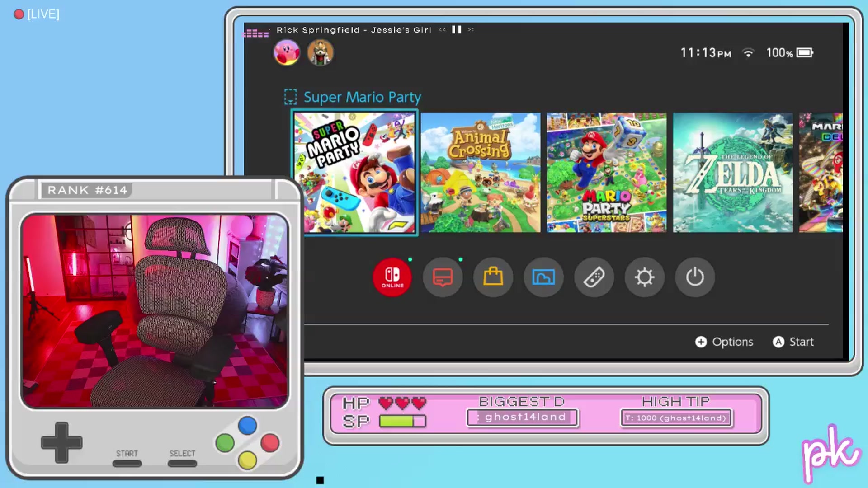Click the Rick Springfield song title text
The image size is (868, 488).
point(354,30)
